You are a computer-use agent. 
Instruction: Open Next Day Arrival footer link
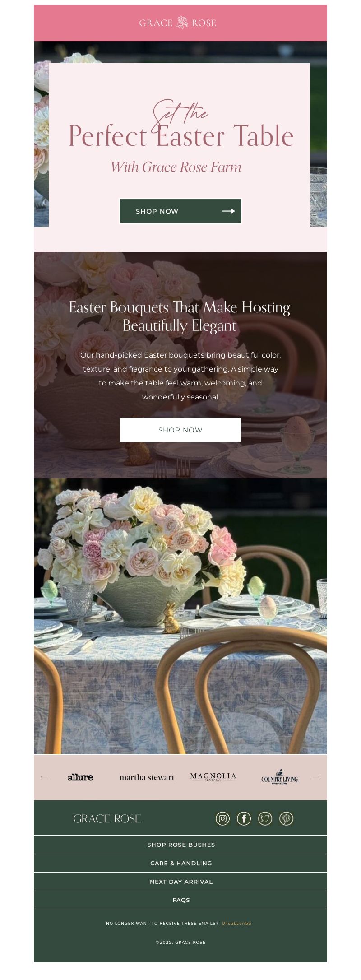coord(180,882)
